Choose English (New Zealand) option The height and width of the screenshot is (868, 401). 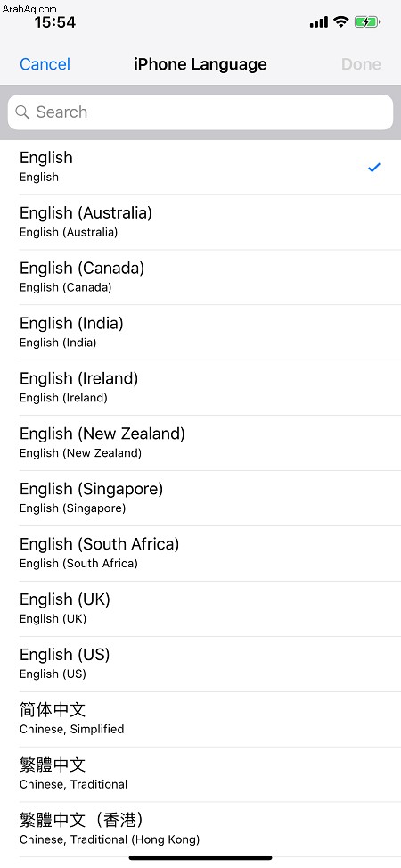pos(200,443)
